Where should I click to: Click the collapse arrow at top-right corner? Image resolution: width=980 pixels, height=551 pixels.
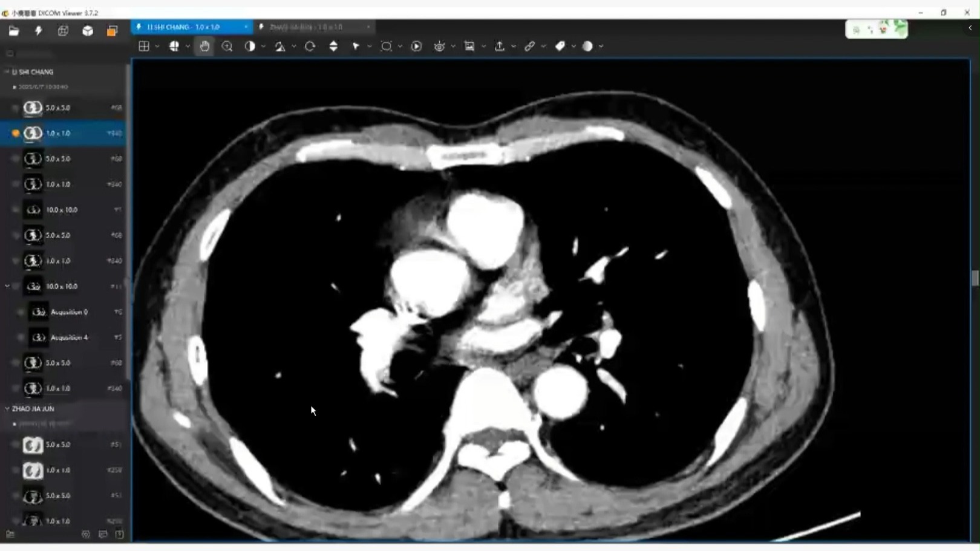[970, 28]
